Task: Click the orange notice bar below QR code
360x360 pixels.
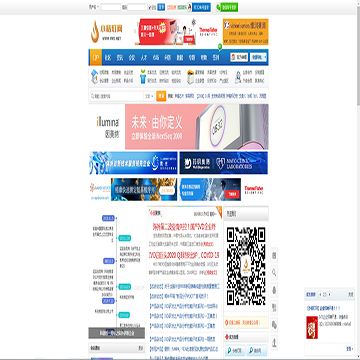Action: point(246,322)
